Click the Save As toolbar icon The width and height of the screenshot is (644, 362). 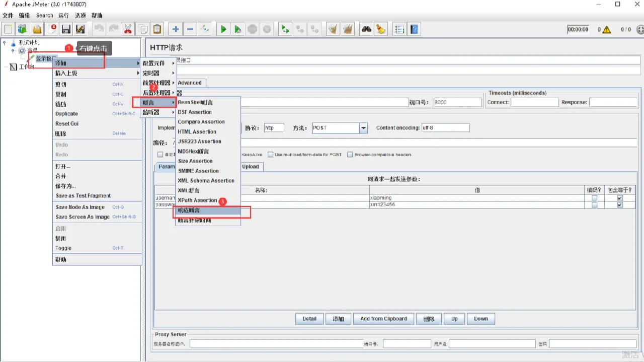[80, 29]
